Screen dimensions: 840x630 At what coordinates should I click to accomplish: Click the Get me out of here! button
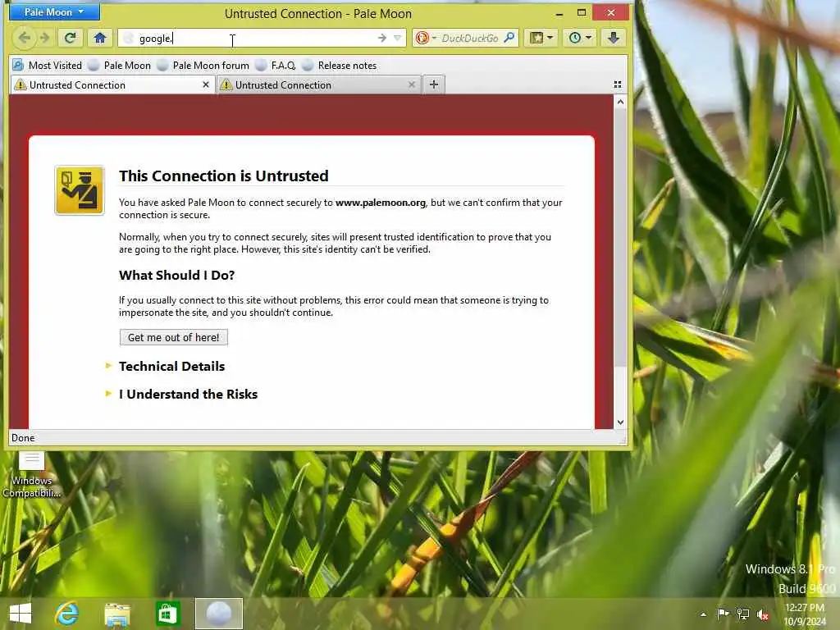point(174,337)
